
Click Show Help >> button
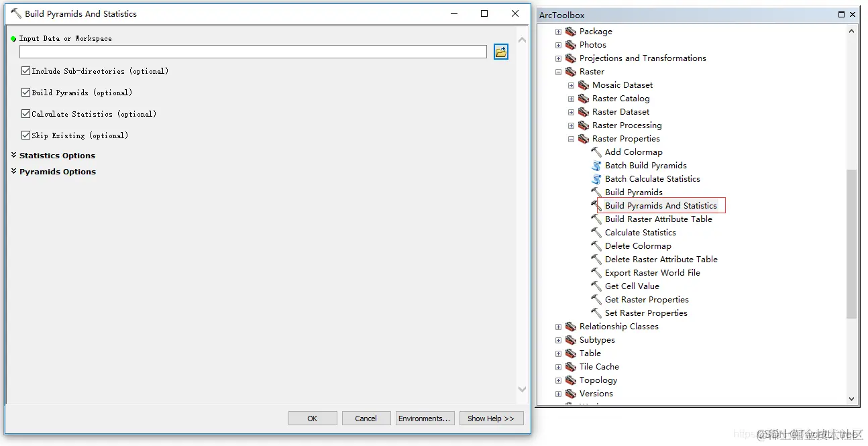491,418
